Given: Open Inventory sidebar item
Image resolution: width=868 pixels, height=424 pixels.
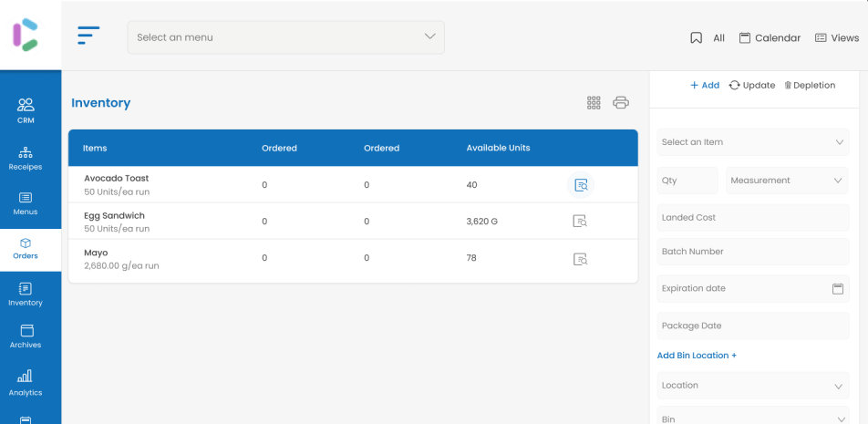Looking at the screenshot, I should (26, 295).
